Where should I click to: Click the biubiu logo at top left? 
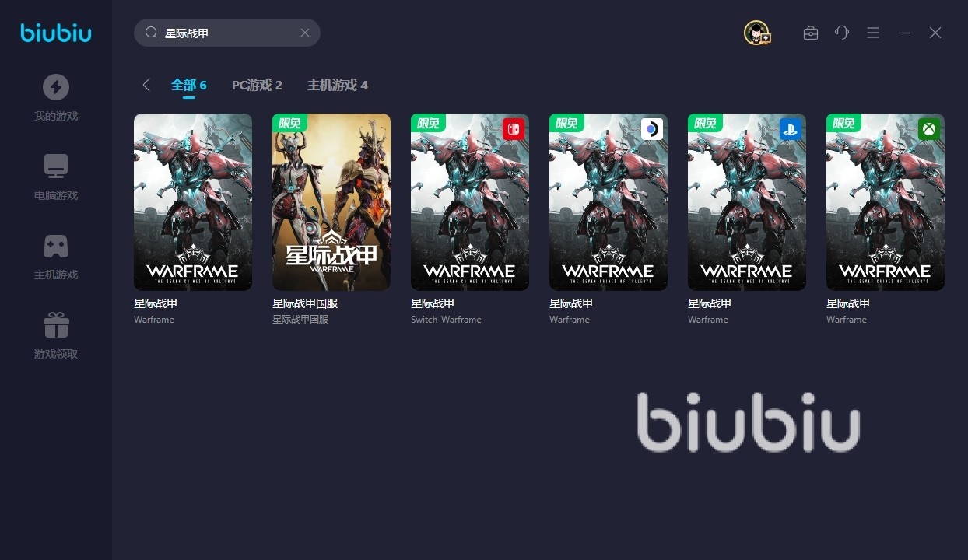point(55,33)
